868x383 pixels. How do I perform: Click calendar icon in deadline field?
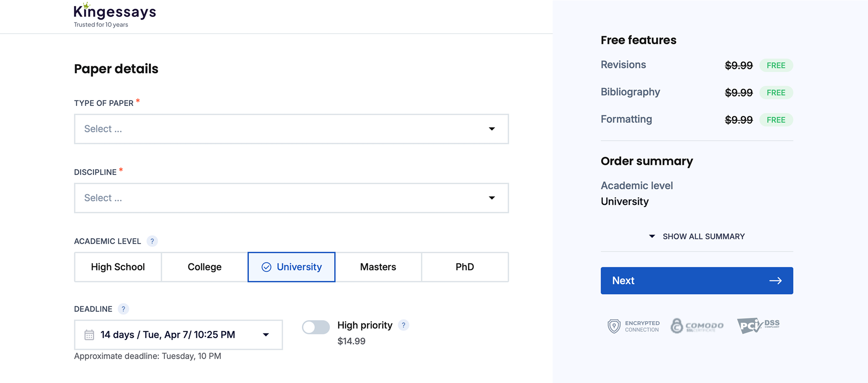89,335
